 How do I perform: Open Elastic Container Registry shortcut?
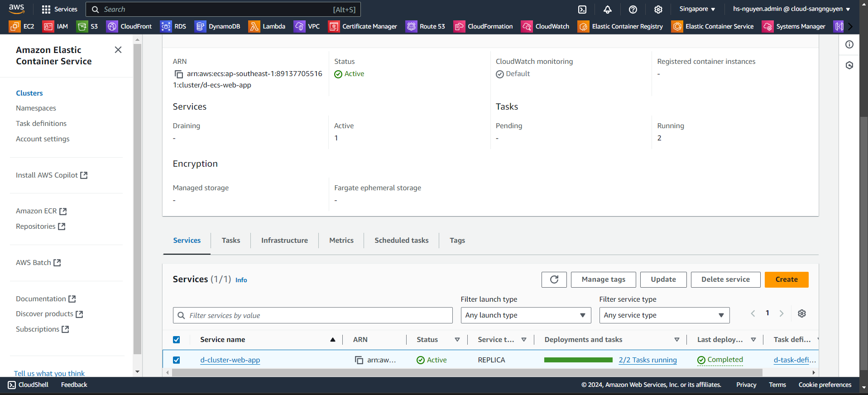[620, 26]
